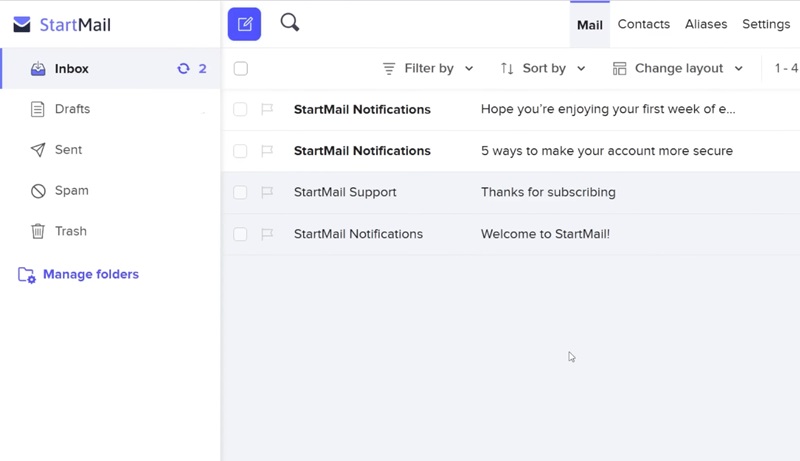
Task: Click the Filter by lines icon
Action: (389, 68)
